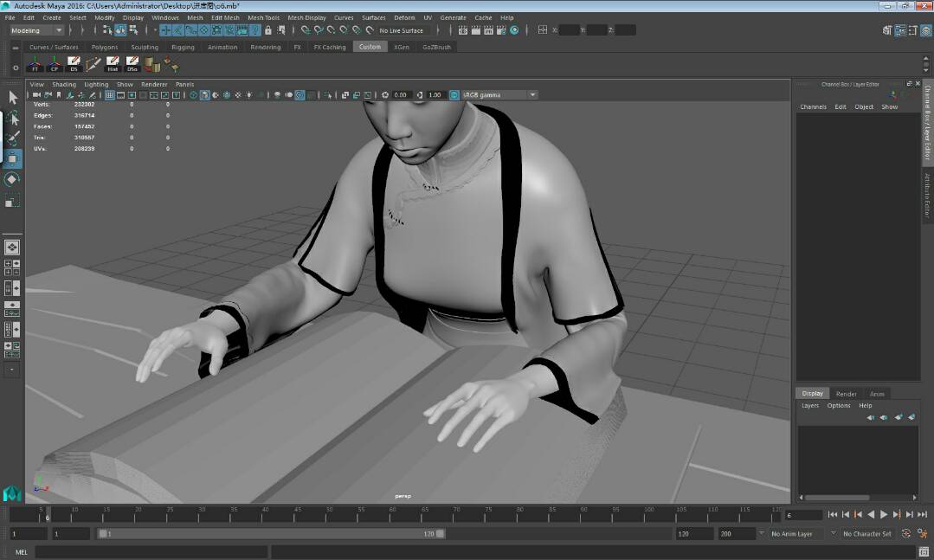The image size is (934, 560).
Task: Toggle viewport resolution gate display
Action: (x=132, y=94)
